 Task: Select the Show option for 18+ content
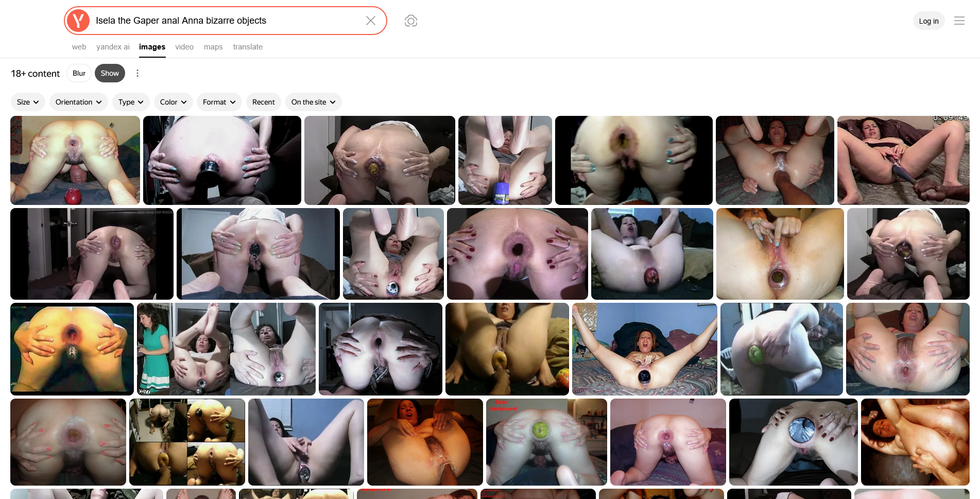point(110,73)
